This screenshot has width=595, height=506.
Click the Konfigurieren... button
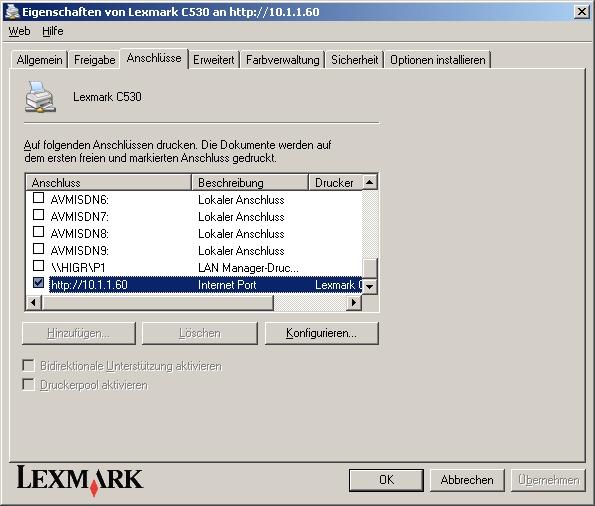[x=321, y=333]
